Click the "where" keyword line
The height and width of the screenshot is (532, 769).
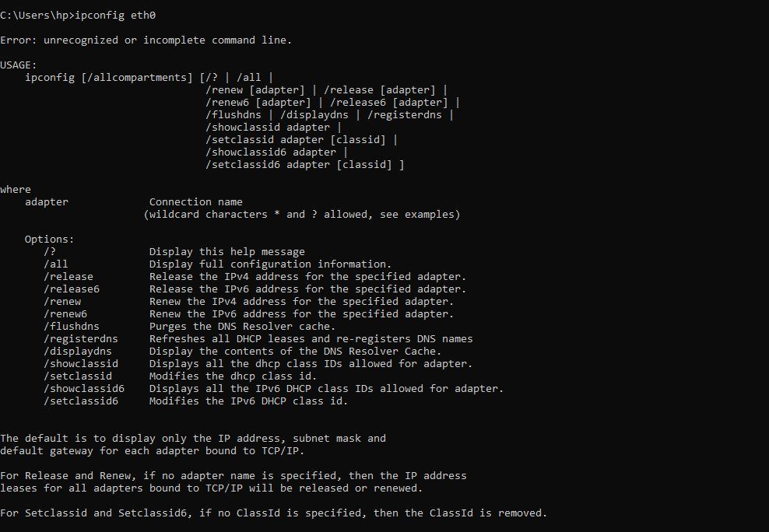click(x=16, y=190)
